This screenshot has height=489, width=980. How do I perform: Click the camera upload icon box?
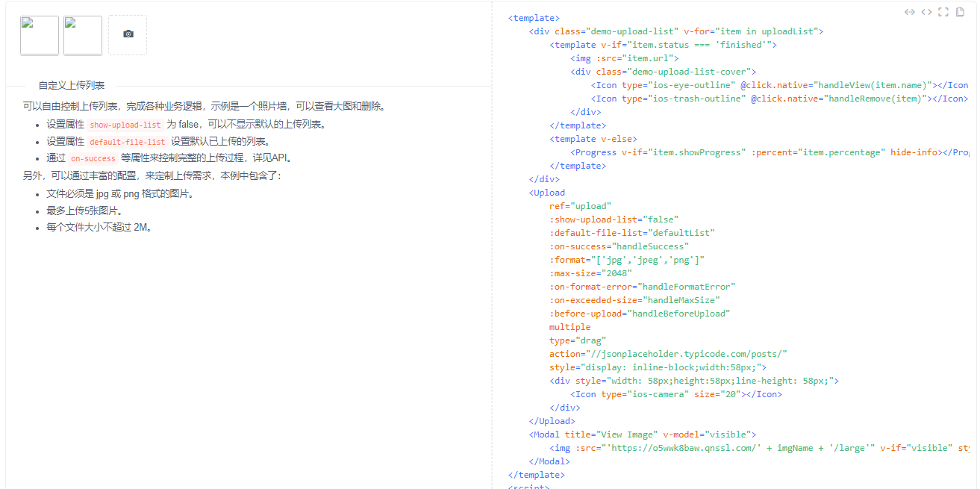click(128, 34)
